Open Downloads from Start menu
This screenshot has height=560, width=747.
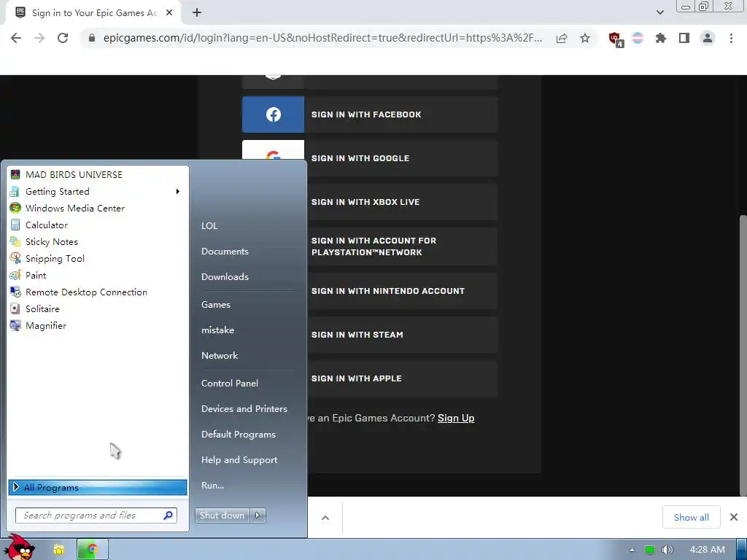(x=225, y=276)
